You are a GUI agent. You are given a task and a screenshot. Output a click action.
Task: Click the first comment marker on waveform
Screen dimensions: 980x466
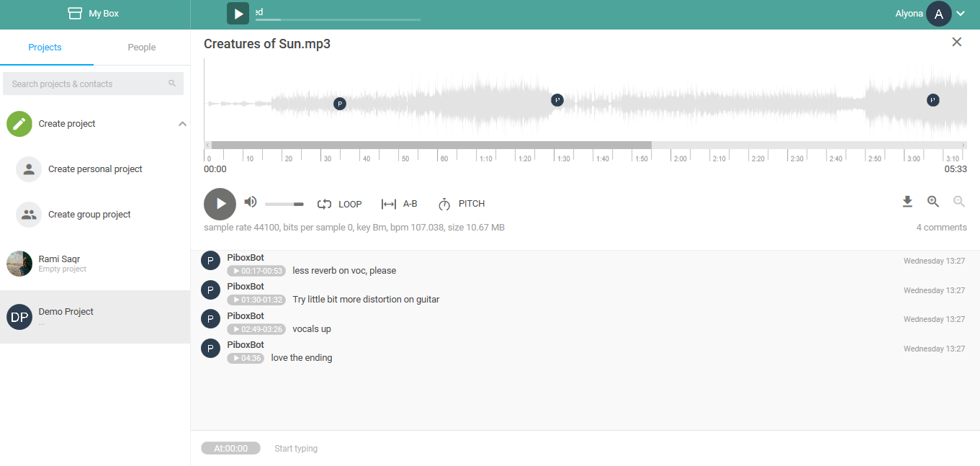tap(340, 104)
